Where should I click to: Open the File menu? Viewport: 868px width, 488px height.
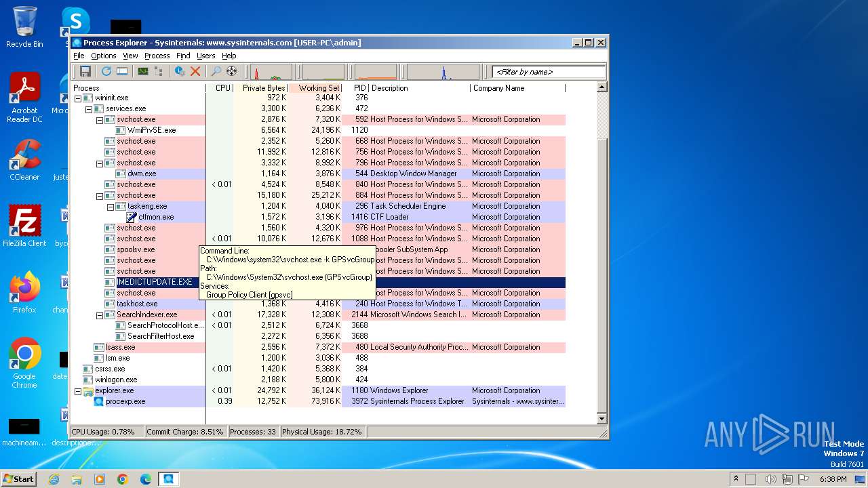79,56
